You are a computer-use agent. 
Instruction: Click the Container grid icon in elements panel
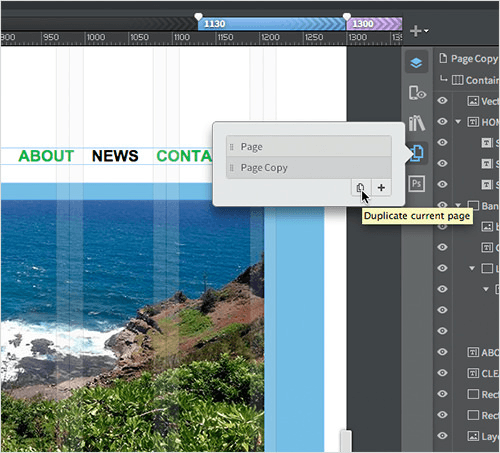coord(458,80)
